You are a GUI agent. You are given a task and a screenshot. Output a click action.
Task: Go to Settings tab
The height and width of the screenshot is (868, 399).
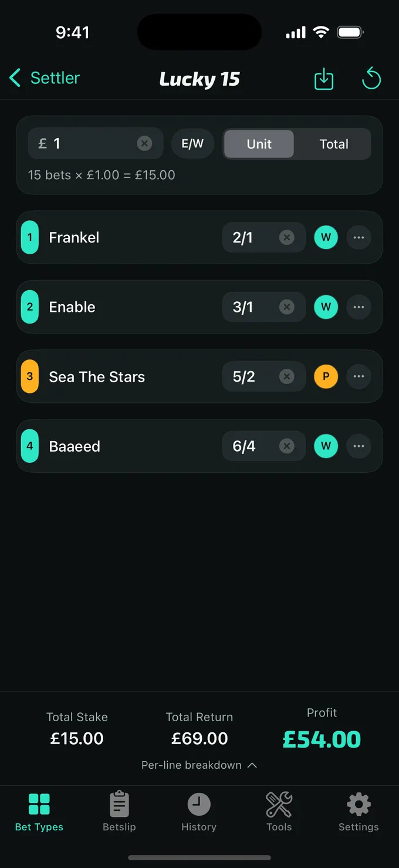[359, 812]
